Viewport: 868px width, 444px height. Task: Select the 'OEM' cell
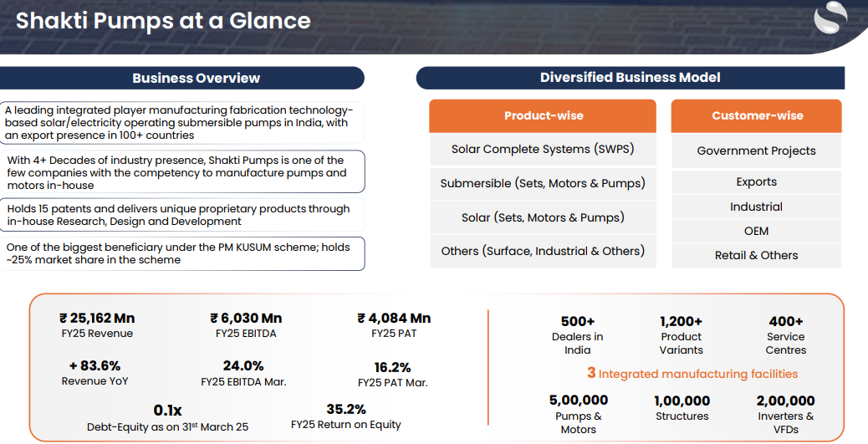click(x=756, y=231)
